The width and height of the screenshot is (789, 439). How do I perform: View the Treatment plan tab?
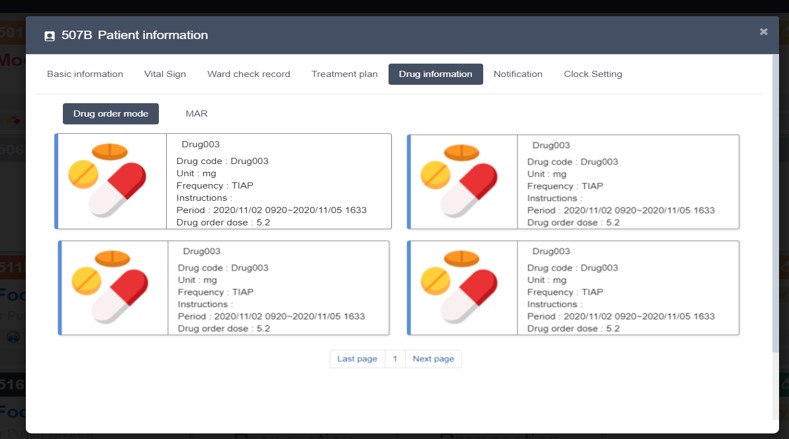[x=344, y=74]
